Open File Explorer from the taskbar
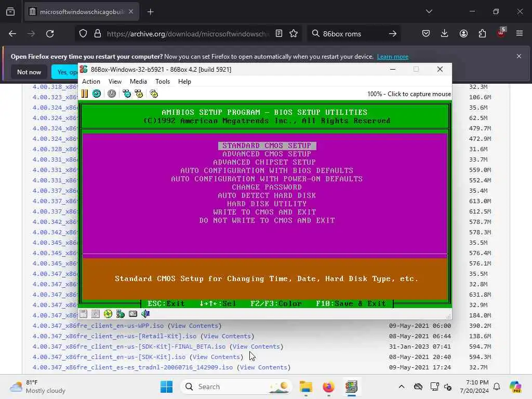The height and width of the screenshot is (399, 532). click(x=305, y=387)
